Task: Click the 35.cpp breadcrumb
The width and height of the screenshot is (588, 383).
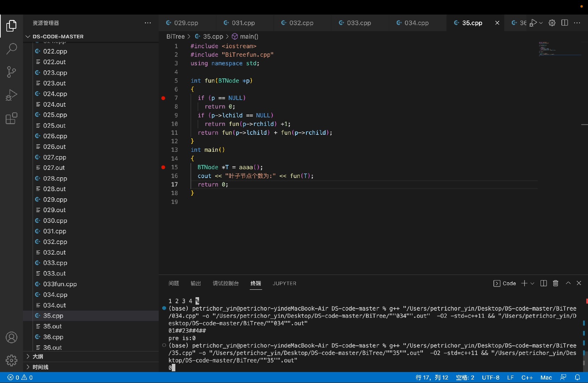Action: pyautogui.click(x=209, y=37)
